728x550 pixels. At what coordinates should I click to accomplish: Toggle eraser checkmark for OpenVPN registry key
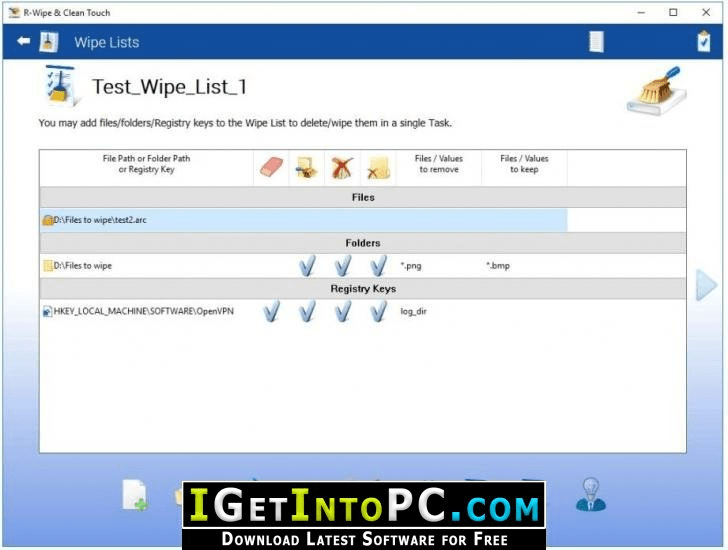(272, 311)
